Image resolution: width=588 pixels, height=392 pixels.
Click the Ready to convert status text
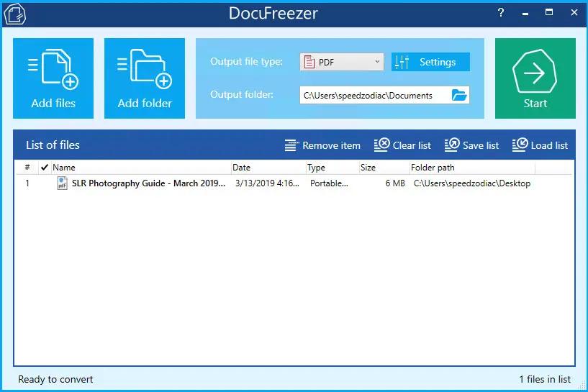pos(55,379)
